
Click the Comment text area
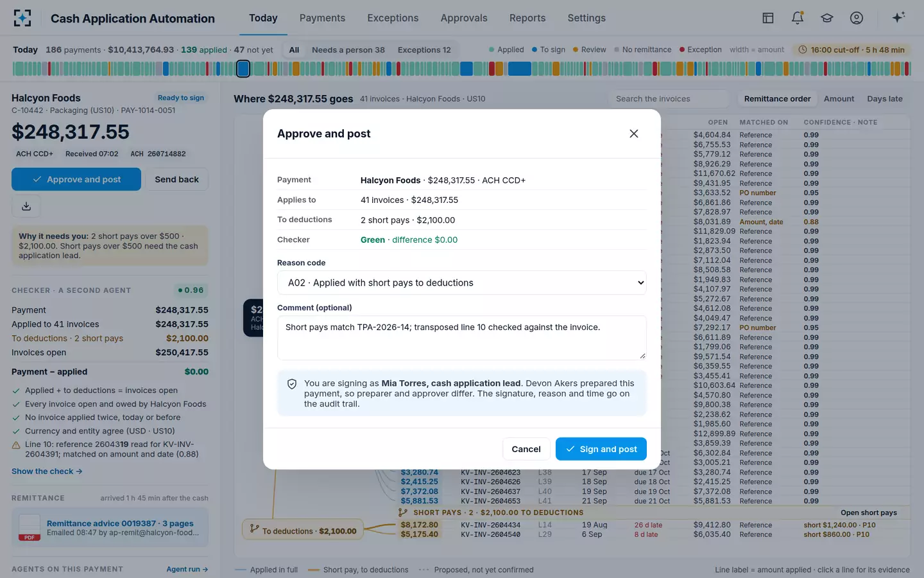(x=462, y=338)
